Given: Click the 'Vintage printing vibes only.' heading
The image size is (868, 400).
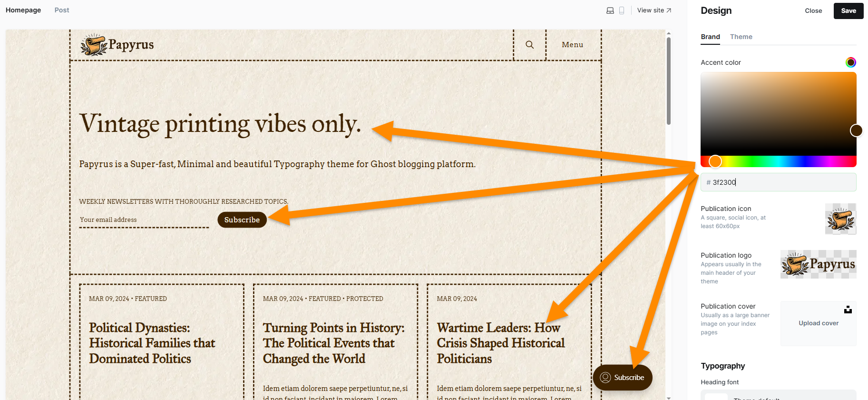Looking at the screenshot, I should [x=220, y=124].
